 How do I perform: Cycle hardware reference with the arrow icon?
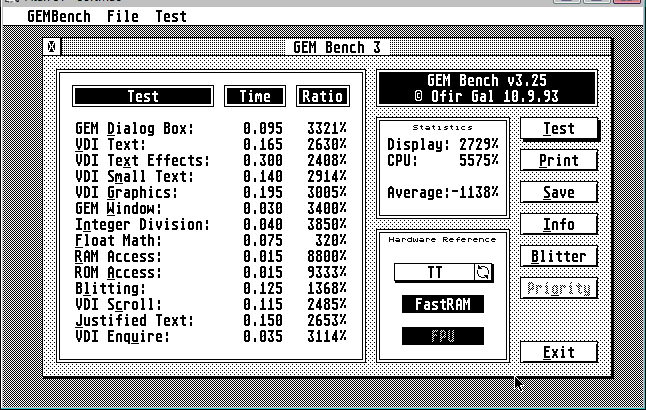483,272
